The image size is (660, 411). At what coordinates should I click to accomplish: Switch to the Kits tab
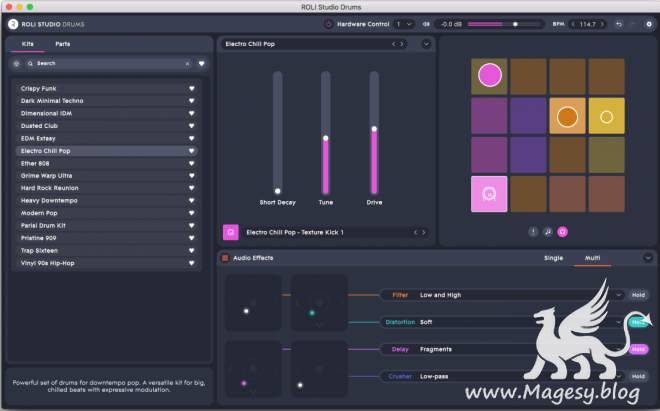[28, 44]
